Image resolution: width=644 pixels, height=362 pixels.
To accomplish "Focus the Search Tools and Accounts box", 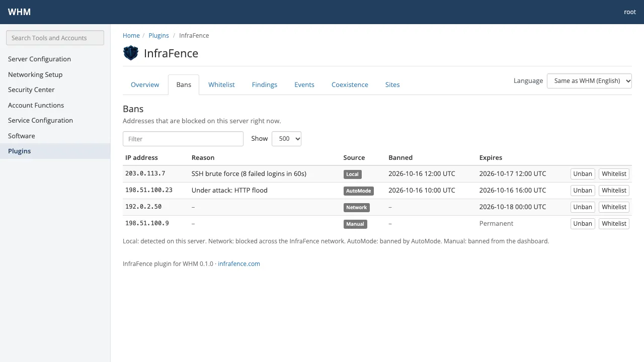I will 55,38.
